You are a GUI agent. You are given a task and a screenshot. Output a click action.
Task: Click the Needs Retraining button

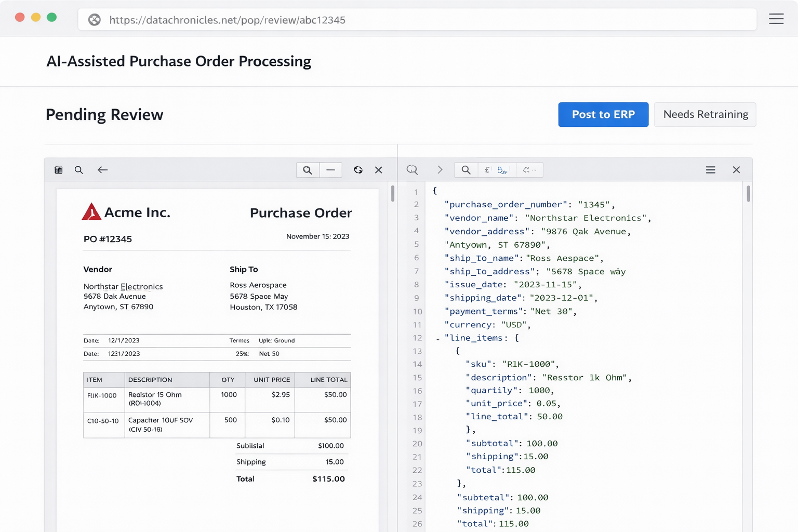(705, 114)
